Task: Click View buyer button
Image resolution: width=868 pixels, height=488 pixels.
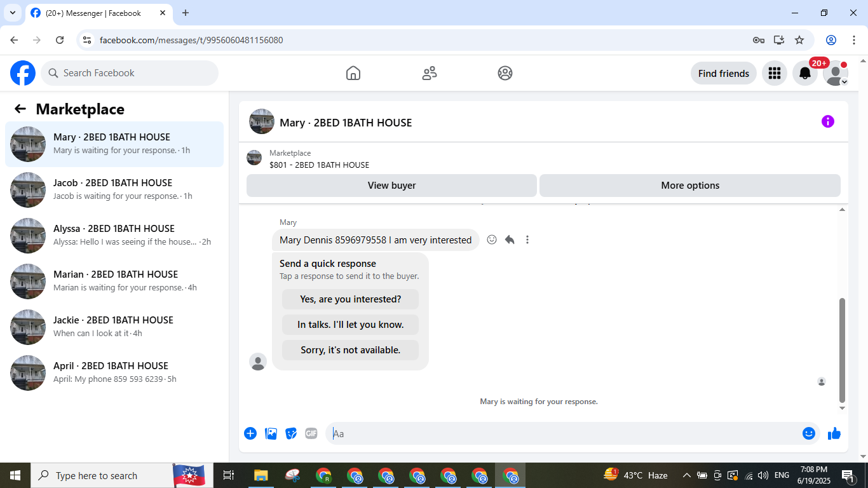Action: click(x=391, y=186)
